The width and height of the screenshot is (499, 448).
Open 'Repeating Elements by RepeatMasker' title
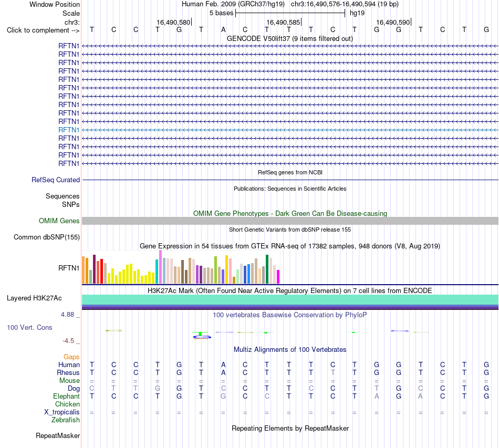click(x=290, y=428)
